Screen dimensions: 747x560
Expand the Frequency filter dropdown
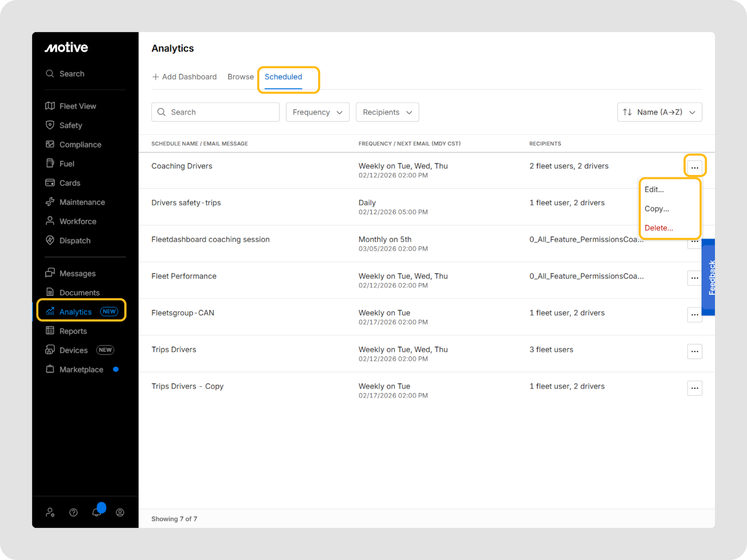pyautogui.click(x=317, y=112)
